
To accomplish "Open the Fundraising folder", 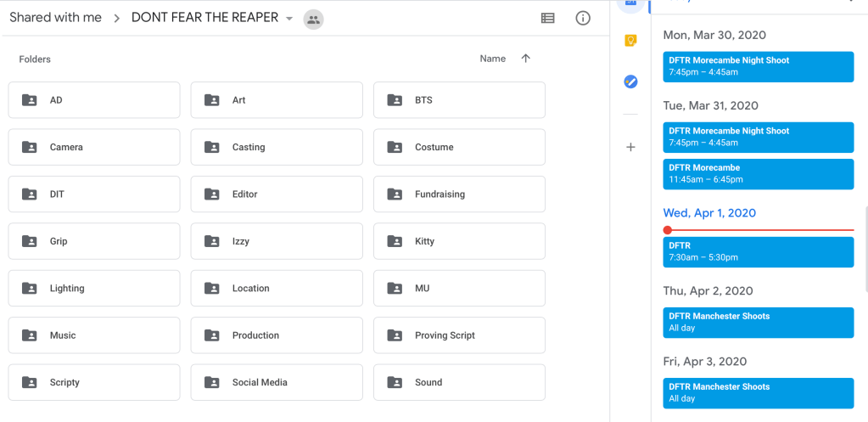I will click(459, 194).
